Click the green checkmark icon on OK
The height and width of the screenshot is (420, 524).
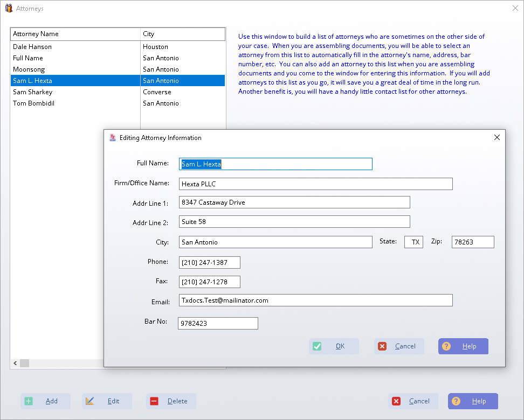[317, 346]
